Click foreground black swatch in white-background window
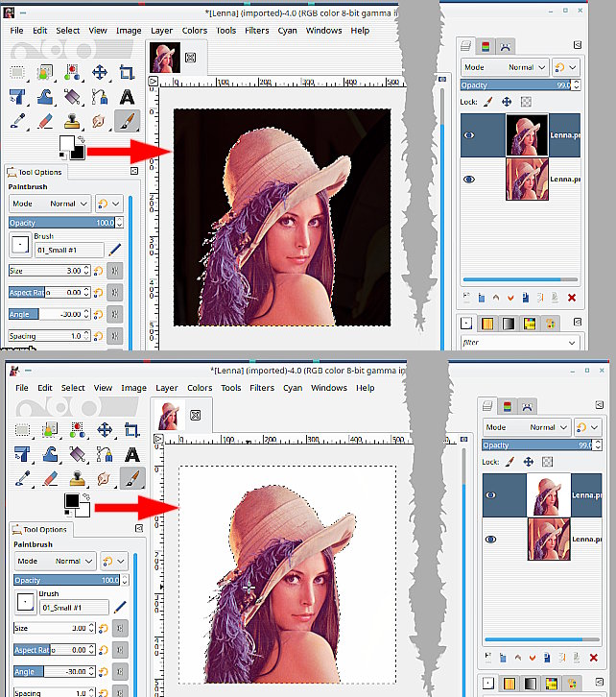The width and height of the screenshot is (616, 697). tap(72, 501)
